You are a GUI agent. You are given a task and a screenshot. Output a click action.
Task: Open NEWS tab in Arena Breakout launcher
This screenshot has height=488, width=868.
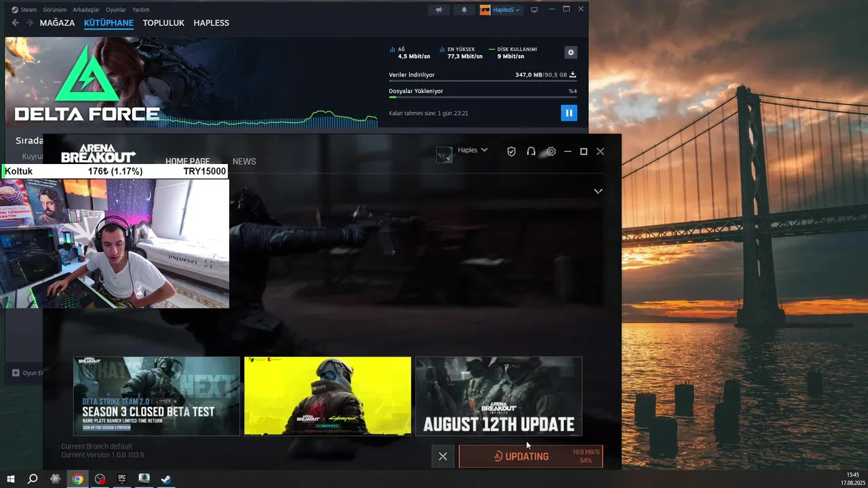244,161
